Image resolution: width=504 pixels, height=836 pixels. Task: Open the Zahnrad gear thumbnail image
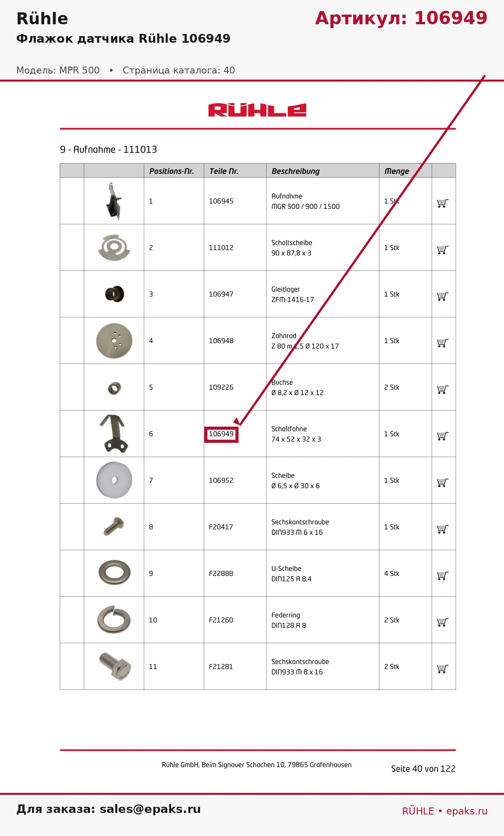click(x=114, y=341)
